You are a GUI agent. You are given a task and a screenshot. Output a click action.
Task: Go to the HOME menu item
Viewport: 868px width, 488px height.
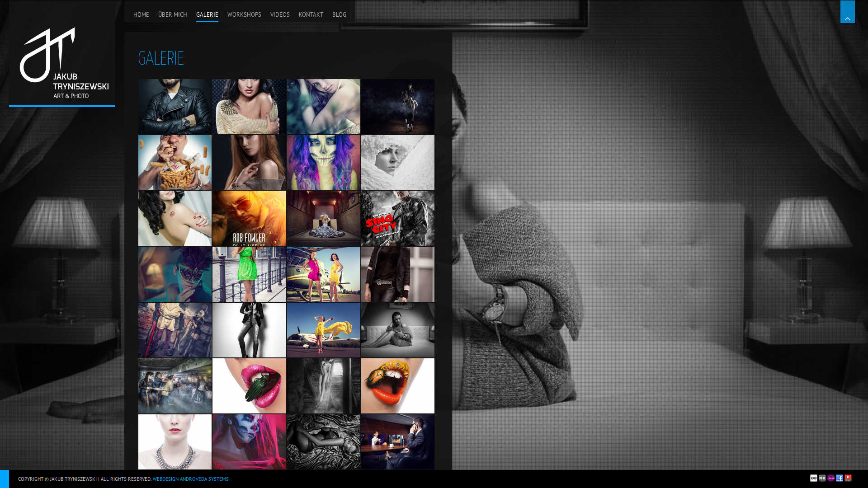[141, 14]
